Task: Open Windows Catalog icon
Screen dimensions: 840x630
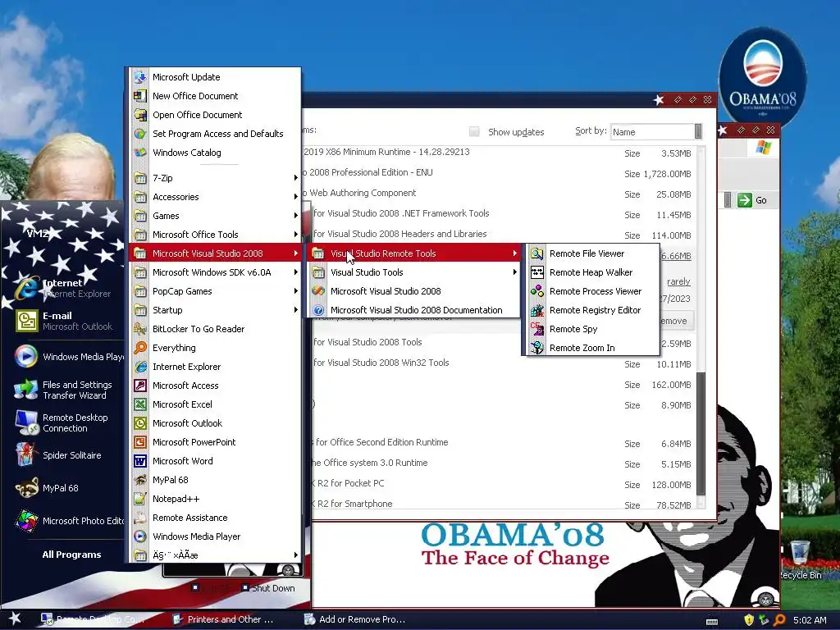Action: [x=140, y=152]
